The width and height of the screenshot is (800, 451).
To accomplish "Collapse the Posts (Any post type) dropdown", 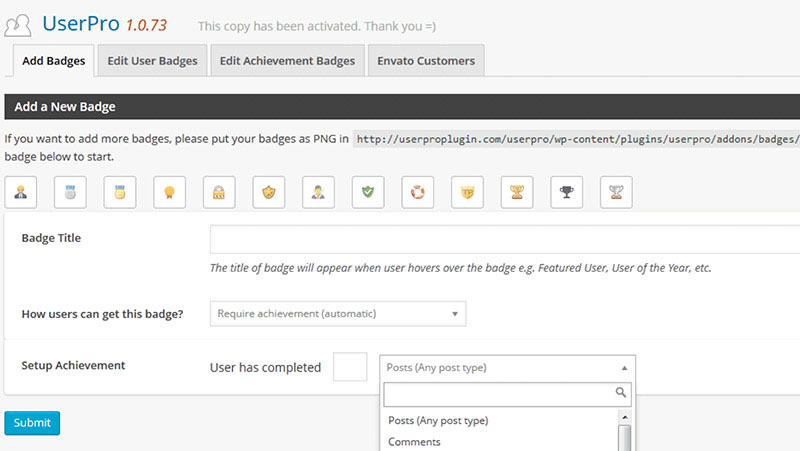I will pos(508,368).
